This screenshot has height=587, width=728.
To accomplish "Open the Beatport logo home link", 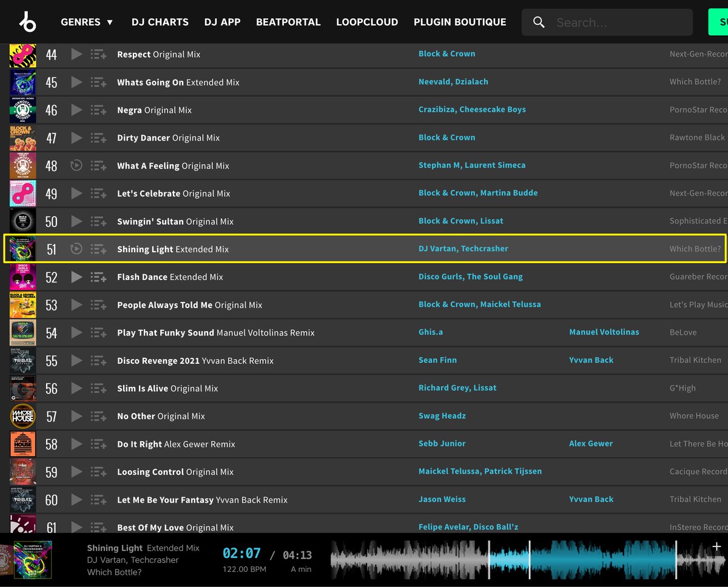I will 27,22.
